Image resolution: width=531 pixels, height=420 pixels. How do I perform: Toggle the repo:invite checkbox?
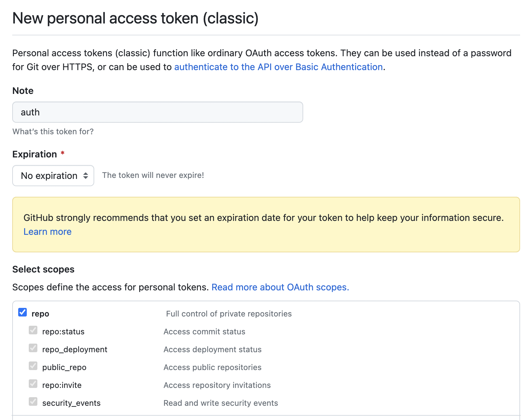pyautogui.click(x=33, y=384)
